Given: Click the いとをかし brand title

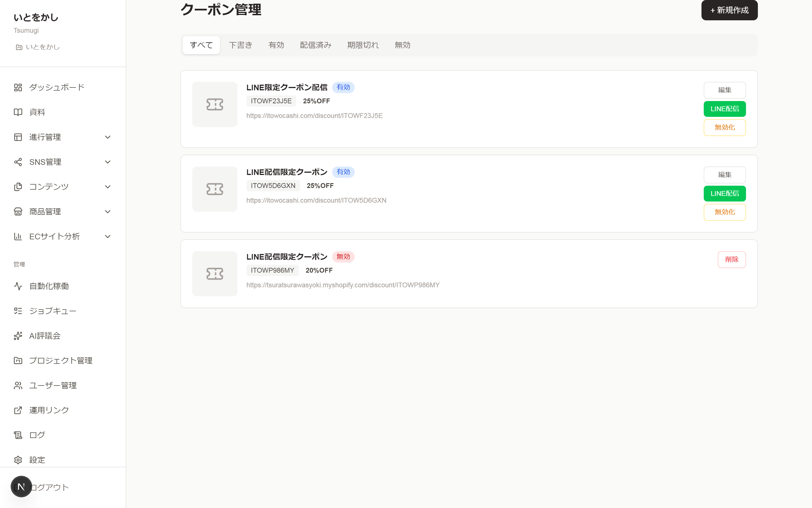Looking at the screenshot, I should [x=36, y=17].
